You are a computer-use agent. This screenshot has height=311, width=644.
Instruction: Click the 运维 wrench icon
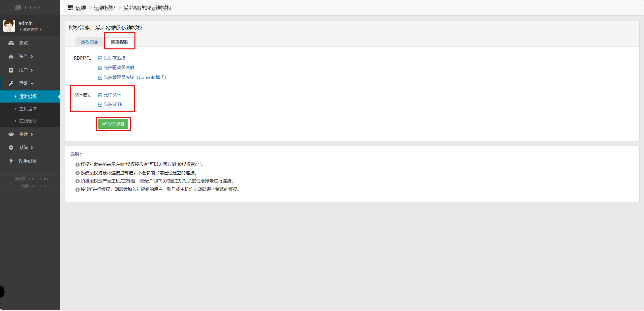pos(11,84)
